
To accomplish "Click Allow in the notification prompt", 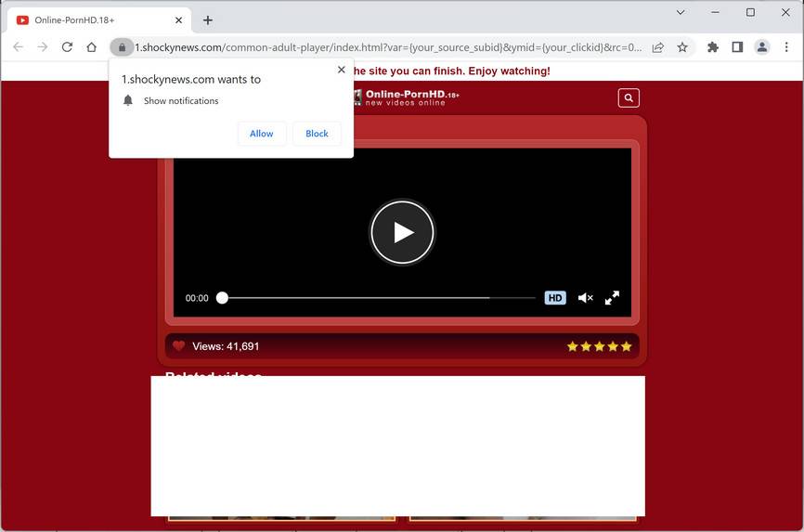I will [262, 134].
